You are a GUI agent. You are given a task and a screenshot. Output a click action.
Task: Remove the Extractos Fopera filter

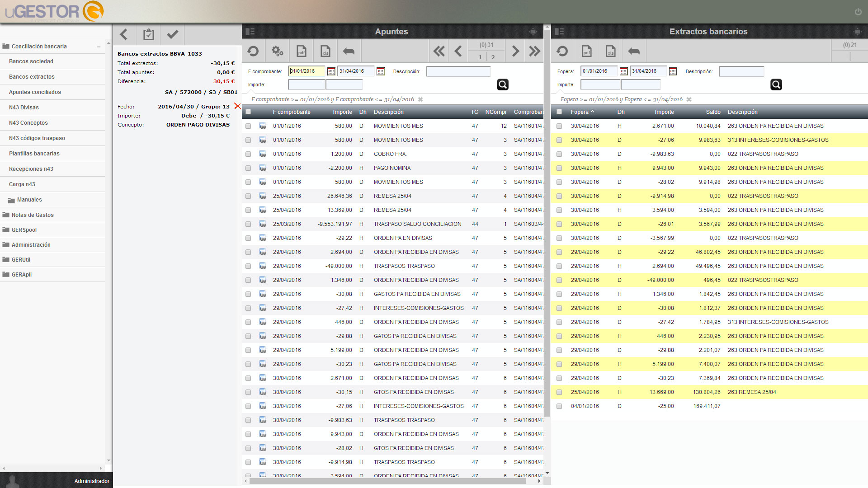click(689, 99)
